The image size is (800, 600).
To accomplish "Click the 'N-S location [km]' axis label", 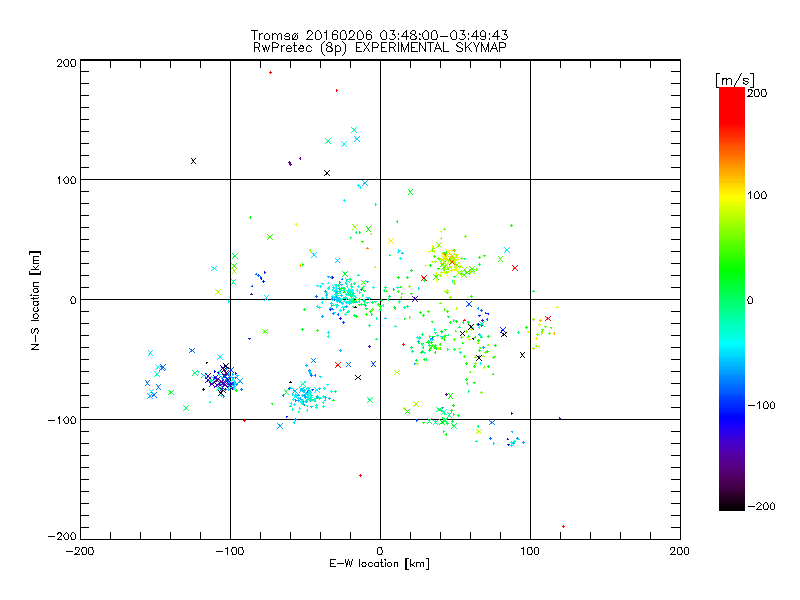I will [35, 300].
